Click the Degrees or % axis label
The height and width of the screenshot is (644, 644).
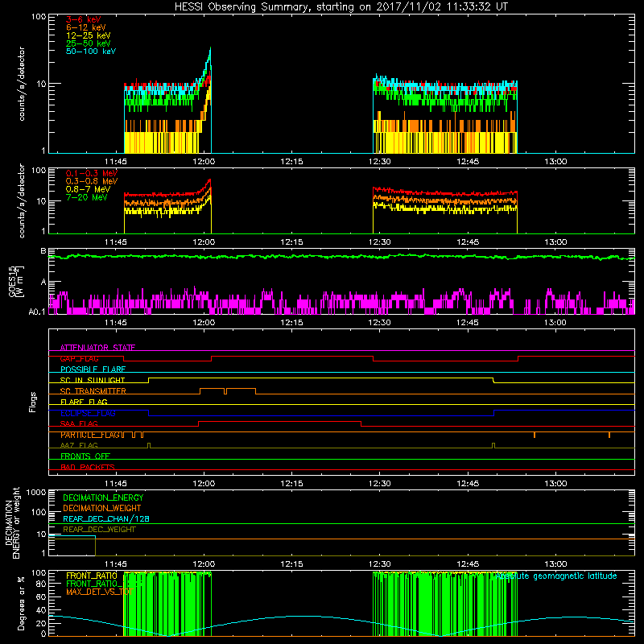(21, 603)
